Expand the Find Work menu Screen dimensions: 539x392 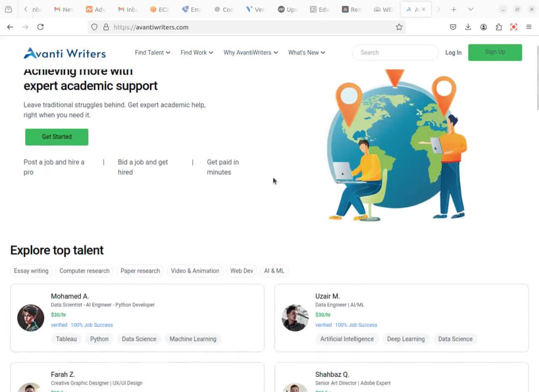pyautogui.click(x=197, y=53)
